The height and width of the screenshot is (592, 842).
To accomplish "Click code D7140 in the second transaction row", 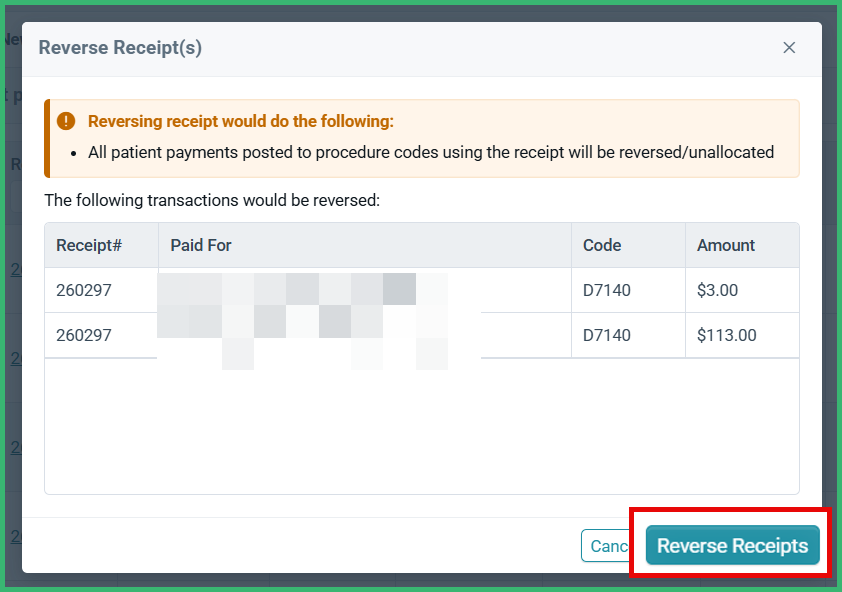I will point(605,333).
